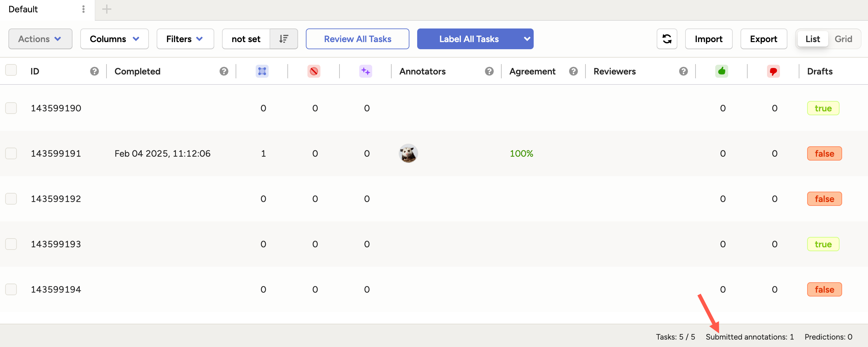This screenshot has height=347, width=868.
Task: Select the Default tab
Action: click(23, 9)
